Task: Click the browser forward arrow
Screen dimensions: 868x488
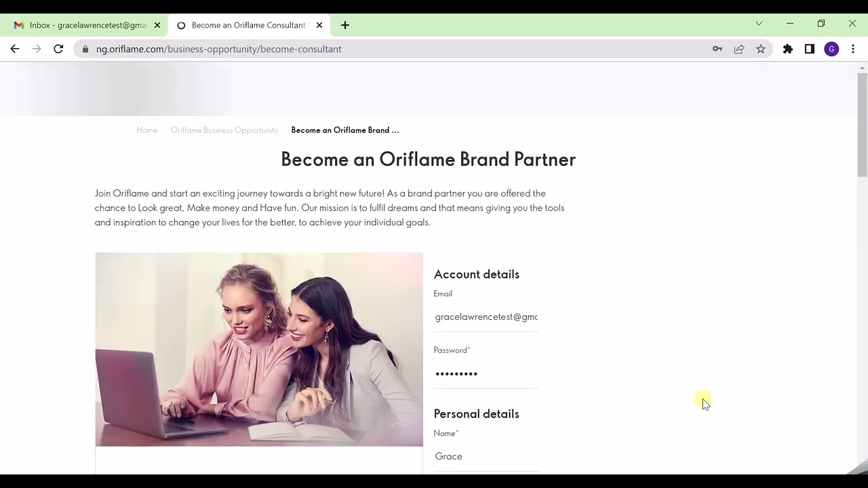Action: (x=37, y=49)
